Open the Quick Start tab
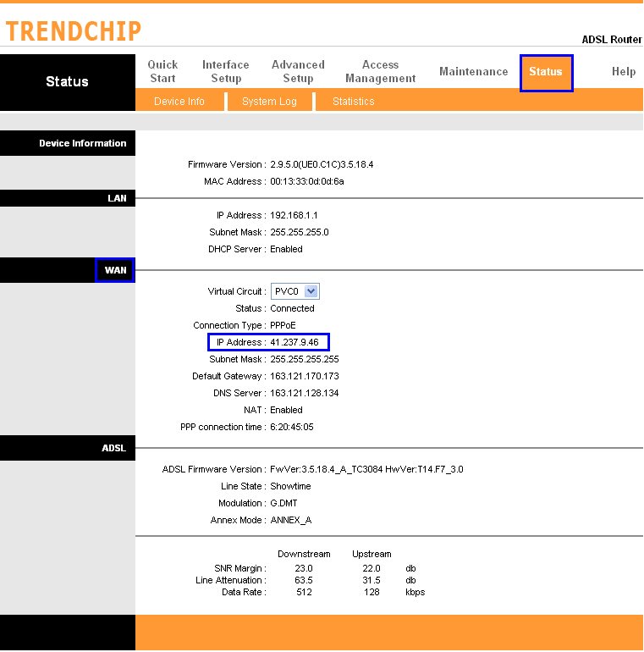Screen dimensions: 644x652 coord(162,72)
